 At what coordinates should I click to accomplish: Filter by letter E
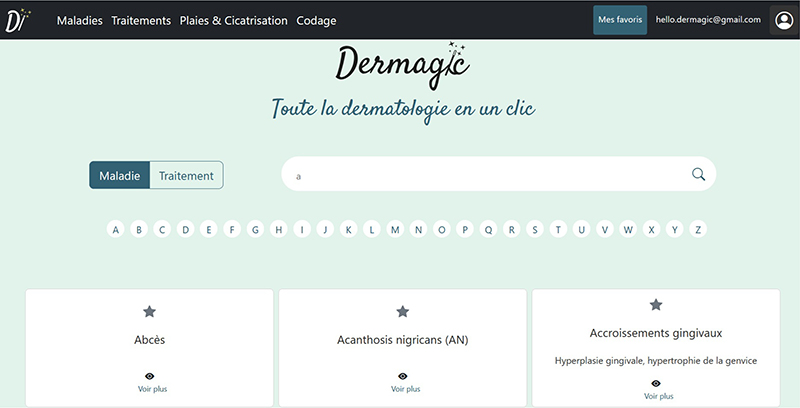pos(209,230)
